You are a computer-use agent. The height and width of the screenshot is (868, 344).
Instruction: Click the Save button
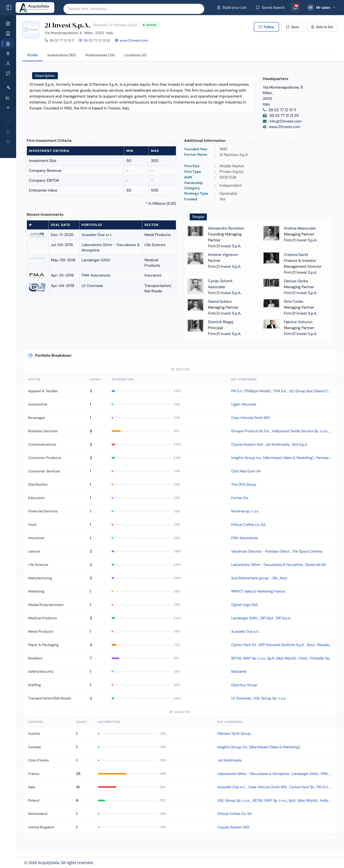292,27
